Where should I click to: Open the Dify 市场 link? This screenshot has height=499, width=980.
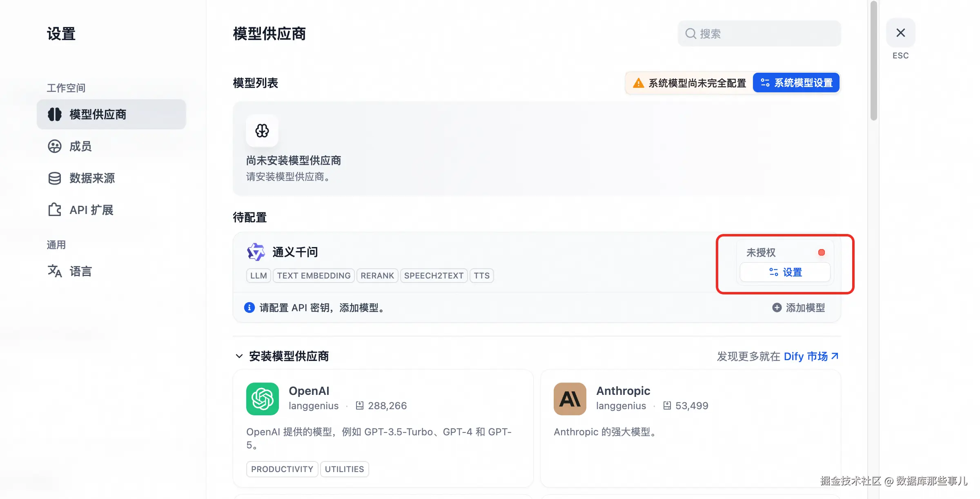pos(809,356)
